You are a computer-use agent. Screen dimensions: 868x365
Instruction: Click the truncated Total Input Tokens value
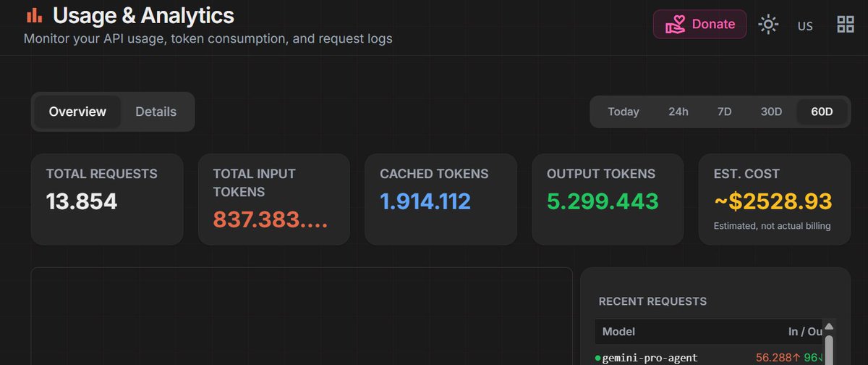pos(271,219)
